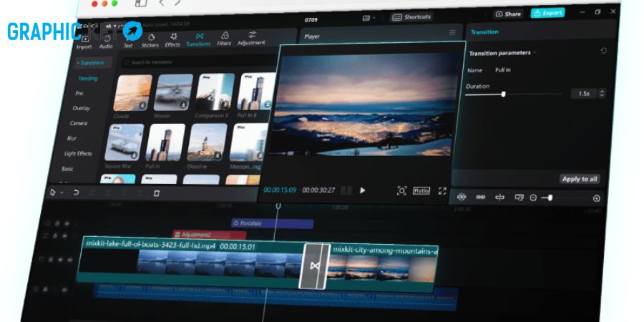Image resolution: width=644 pixels, height=322 pixels.
Task: Download the Square Blur transition
Action: (x=134, y=156)
